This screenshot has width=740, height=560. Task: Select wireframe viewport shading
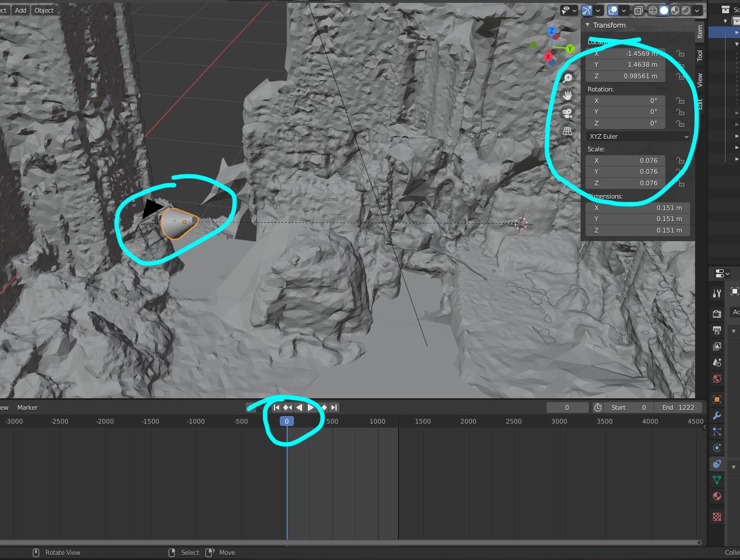pyautogui.click(x=653, y=10)
